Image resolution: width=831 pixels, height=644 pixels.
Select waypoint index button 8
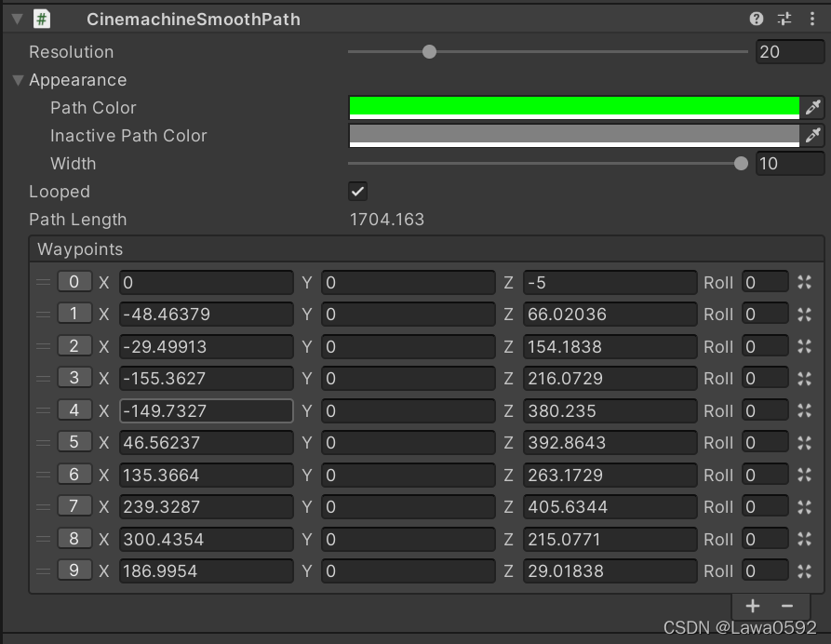tap(74, 539)
